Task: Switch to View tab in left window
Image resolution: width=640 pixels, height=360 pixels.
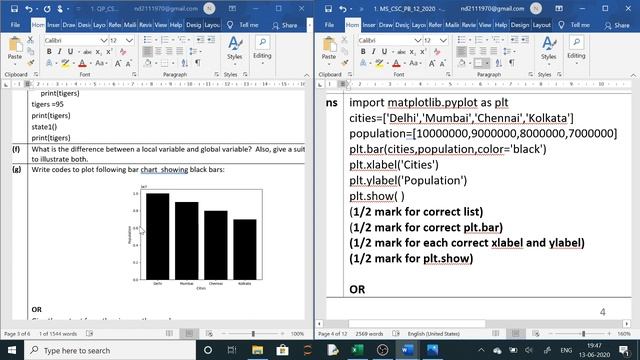Action: (160, 25)
